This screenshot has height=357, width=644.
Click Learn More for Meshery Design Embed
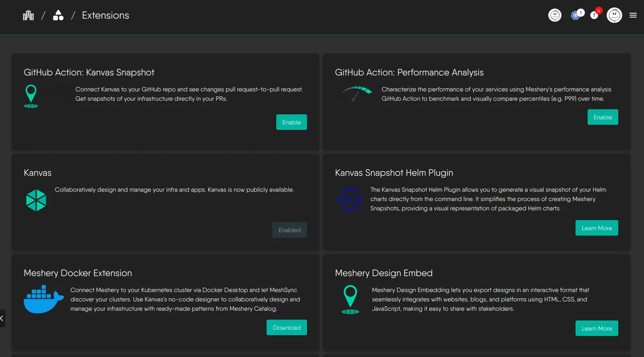coord(597,328)
